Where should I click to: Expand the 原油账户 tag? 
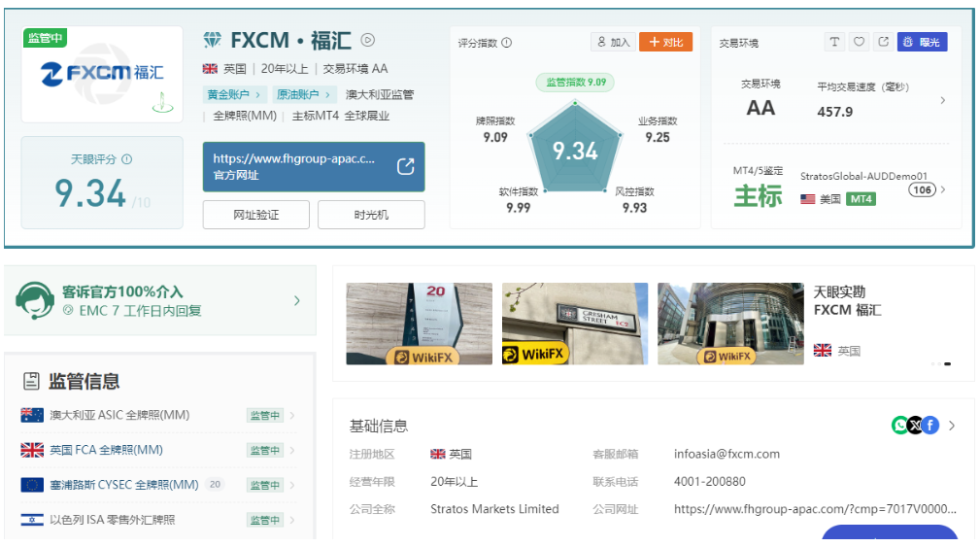click(304, 94)
